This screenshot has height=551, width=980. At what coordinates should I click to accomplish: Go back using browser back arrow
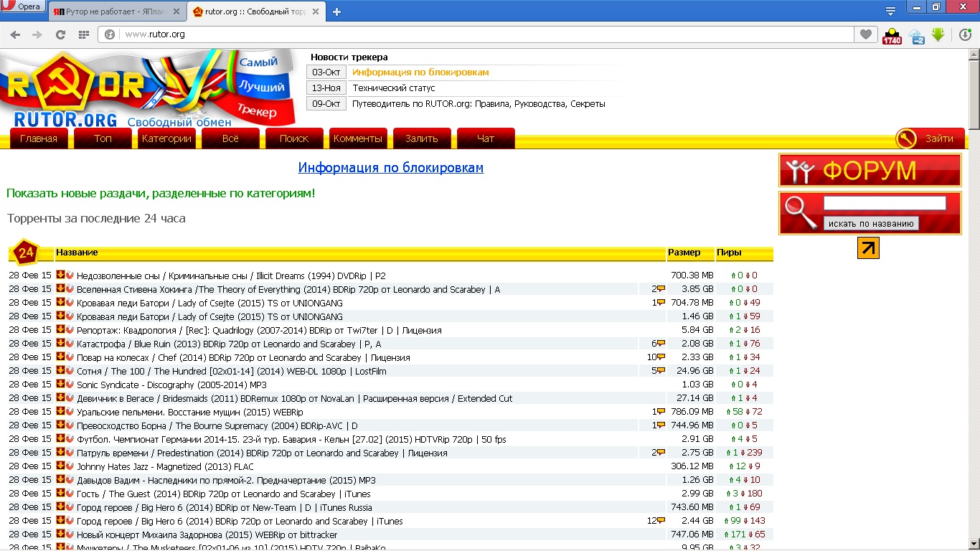[15, 34]
